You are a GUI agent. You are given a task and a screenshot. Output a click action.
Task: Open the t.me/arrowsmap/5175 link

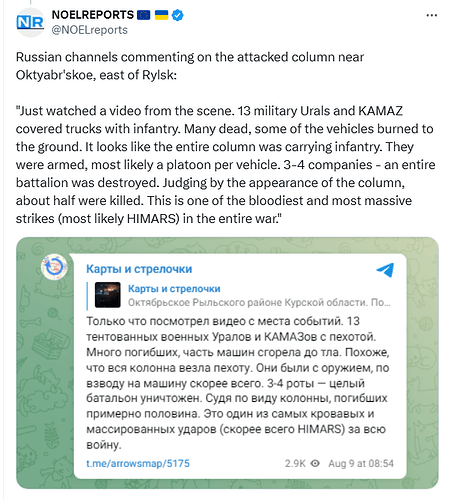[138, 463]
